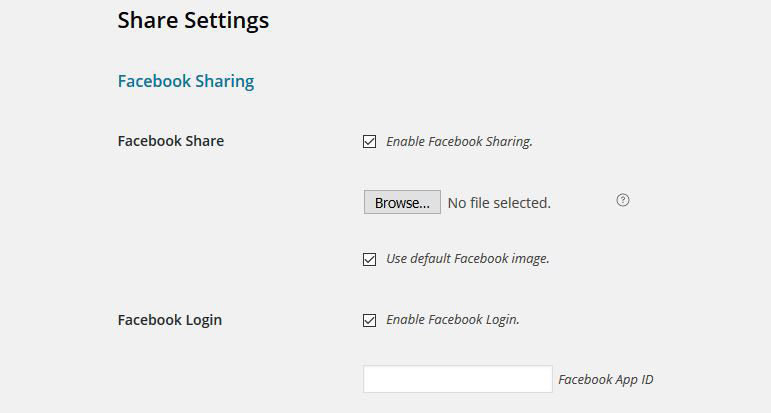The width and height of the screenshot is (771, 413).
Task: Disable the Enable Facebook Login checkbox
Action: point(369,320)
